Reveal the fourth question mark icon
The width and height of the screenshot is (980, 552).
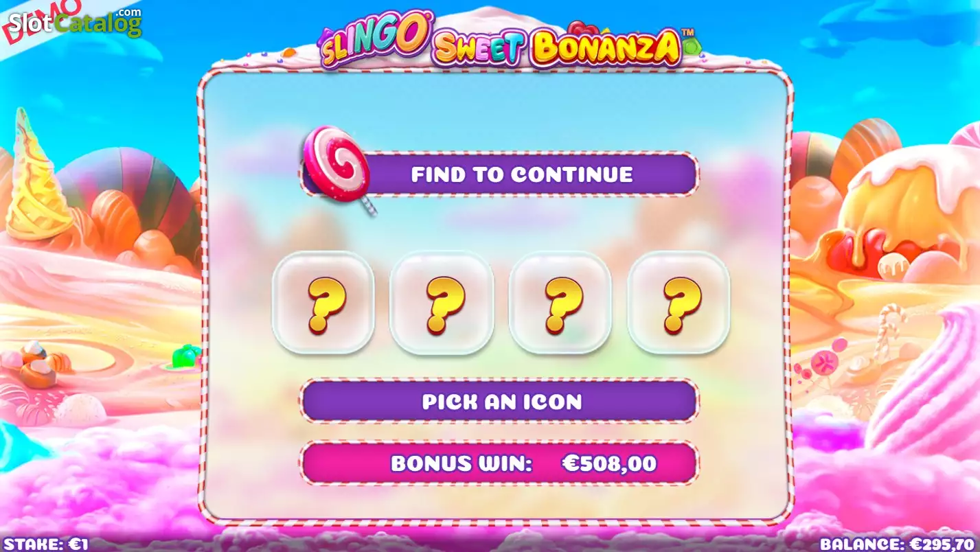coord(679,303)
